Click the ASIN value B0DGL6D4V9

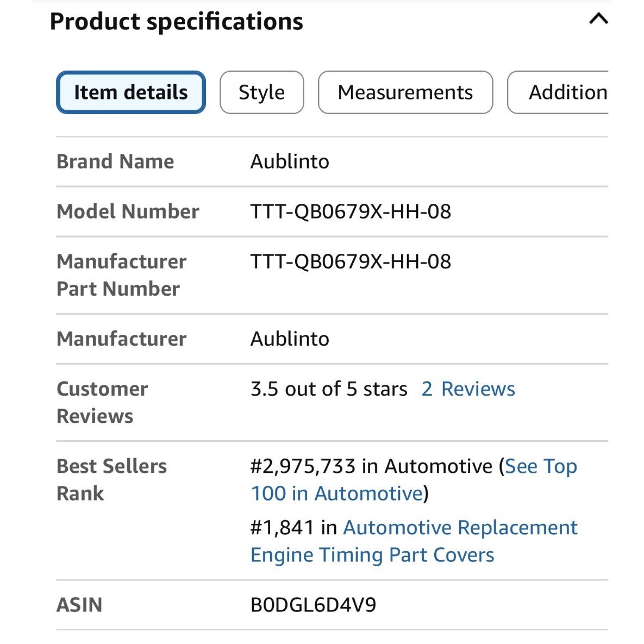tap(313, 605)
